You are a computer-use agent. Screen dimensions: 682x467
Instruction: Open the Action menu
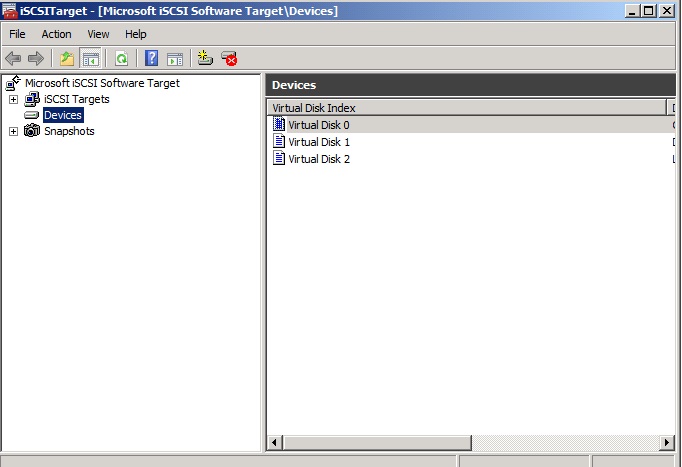click(x=57, y=34)
